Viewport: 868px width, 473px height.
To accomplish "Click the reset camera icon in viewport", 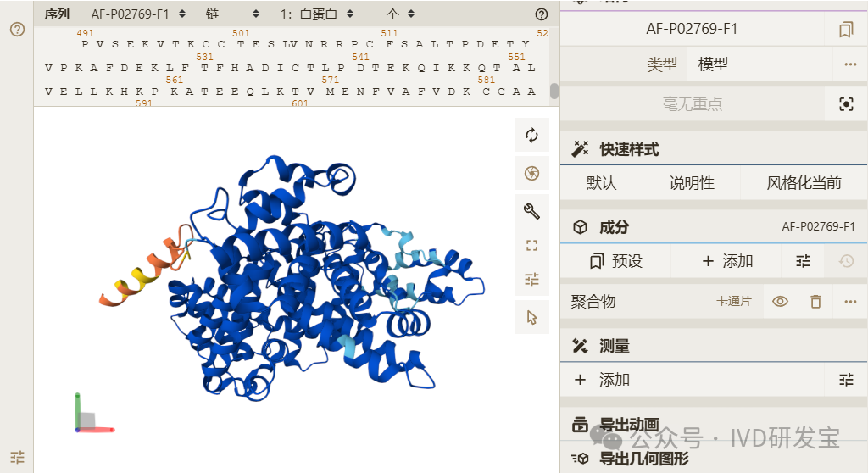I will (x=531, y=135).
